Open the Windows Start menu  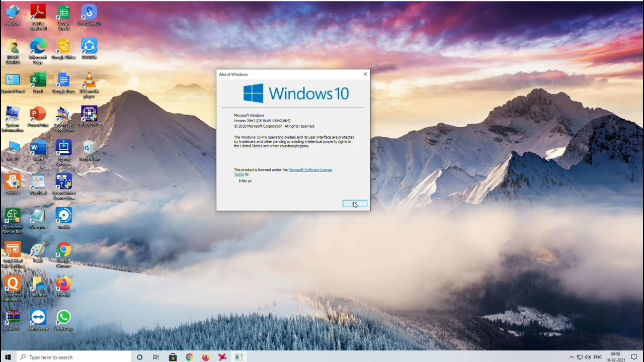pos(8,357)
